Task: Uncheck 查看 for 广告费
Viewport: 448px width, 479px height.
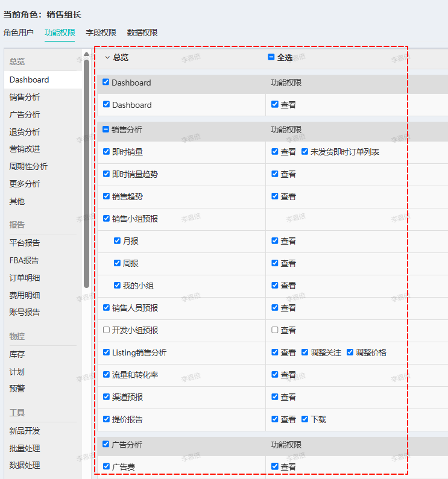Action: pyautogui.click(x=274, y=466)
